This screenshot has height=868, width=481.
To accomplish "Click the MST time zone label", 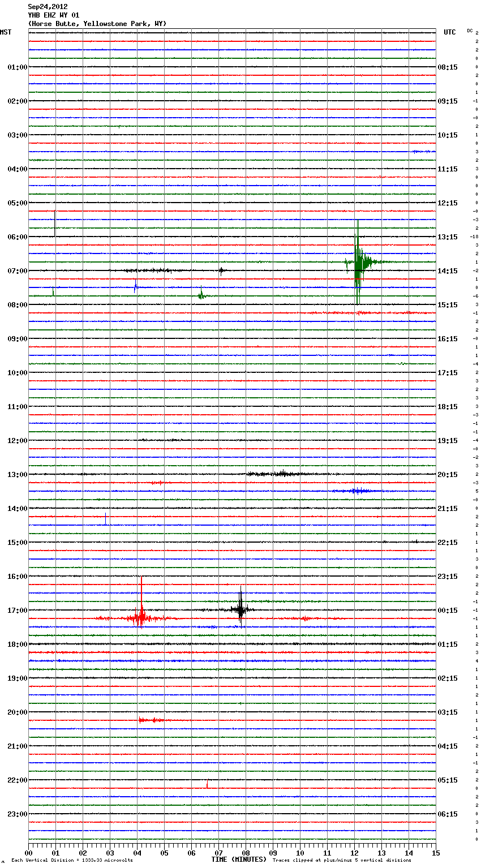I will [x=6, y=32].
